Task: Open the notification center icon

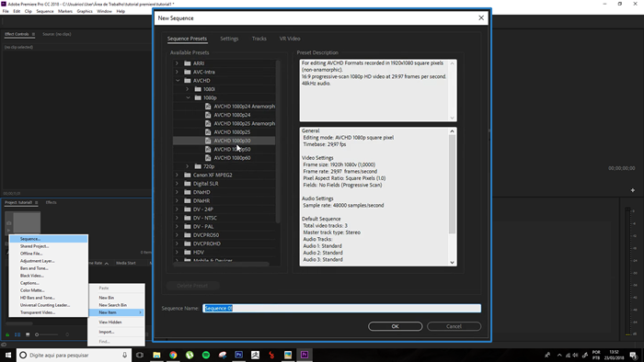Action: pyautogui.click(x=633, y=355)
